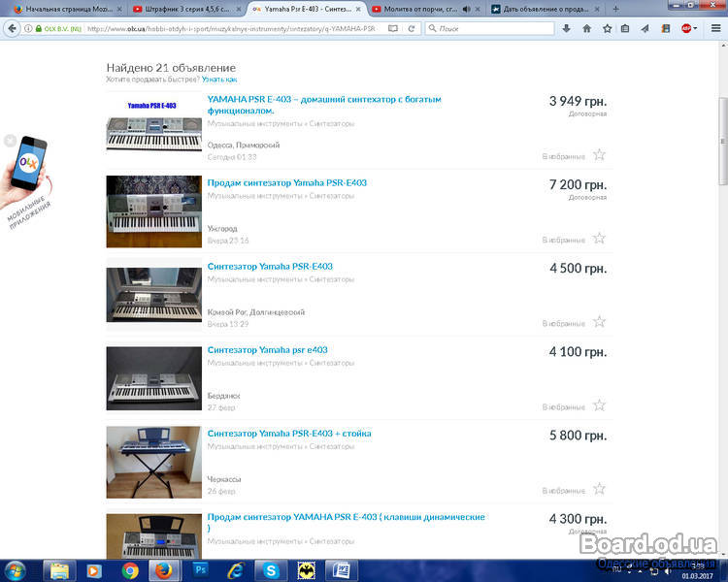The image size is (728, 582).
Task: Switch to Штрафник 3 серия YouTube tab
Action: (187, 9)
